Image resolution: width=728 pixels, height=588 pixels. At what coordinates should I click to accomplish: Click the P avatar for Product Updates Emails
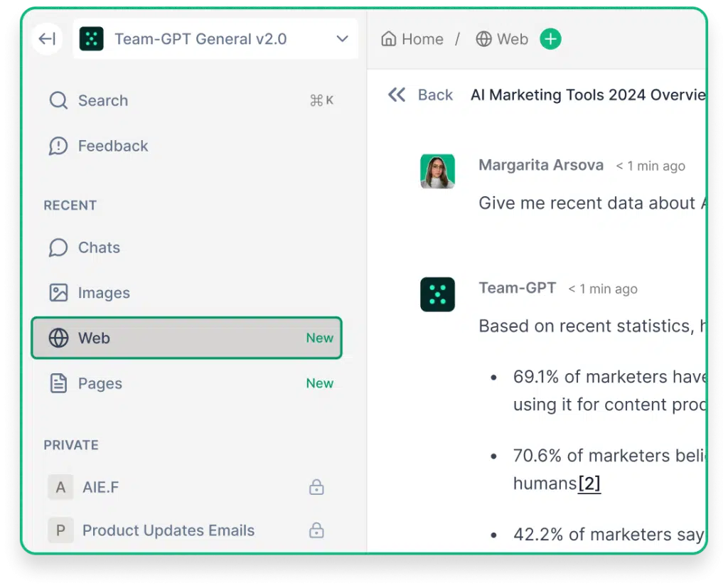click(x=60, y=530)
